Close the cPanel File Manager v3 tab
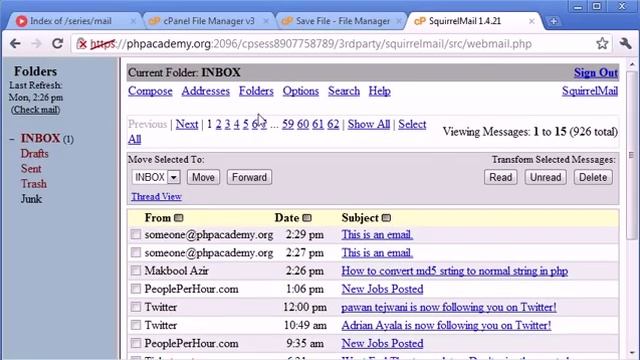The height and width of the screenshot is (360, 640). 266,21
